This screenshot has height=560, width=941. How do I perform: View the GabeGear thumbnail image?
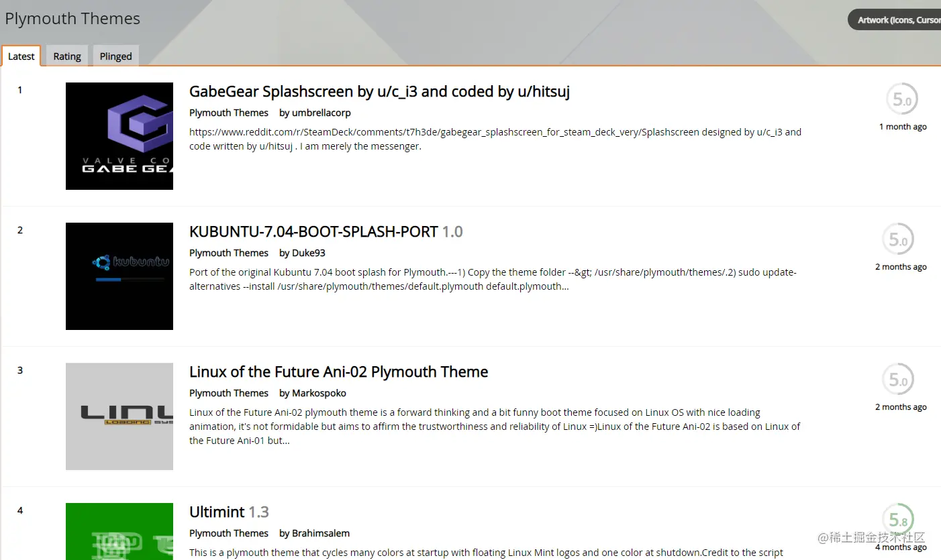point(119,136)
